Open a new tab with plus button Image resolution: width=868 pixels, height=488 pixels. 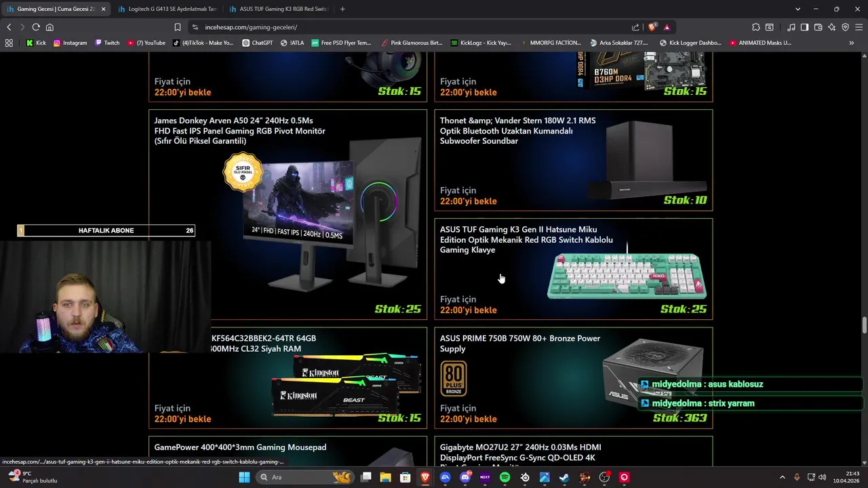[342, 9]
